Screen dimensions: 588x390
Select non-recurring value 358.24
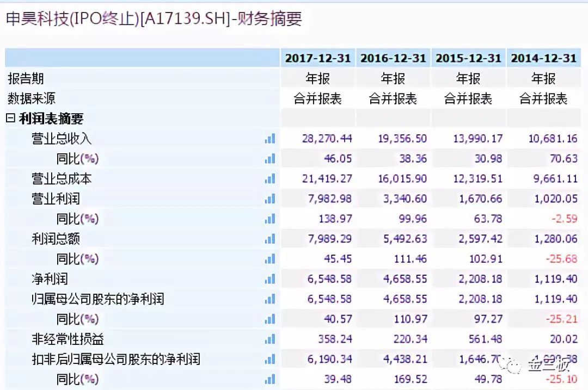335,339
